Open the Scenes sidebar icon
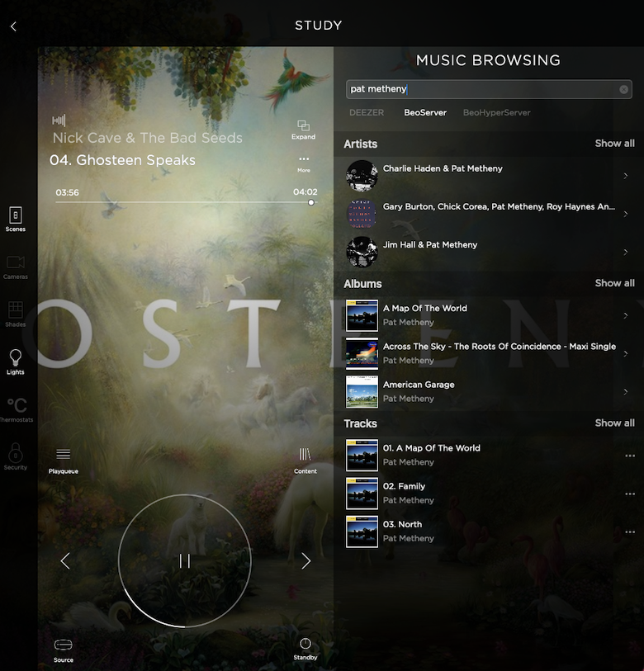The height and width of the screenshot is (671, 644). point(15,219)
